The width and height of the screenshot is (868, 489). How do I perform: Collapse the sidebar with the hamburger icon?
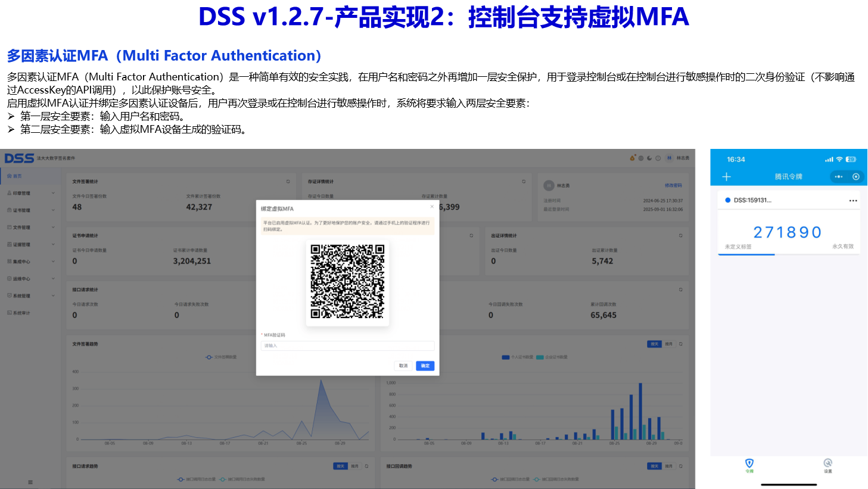30,482
